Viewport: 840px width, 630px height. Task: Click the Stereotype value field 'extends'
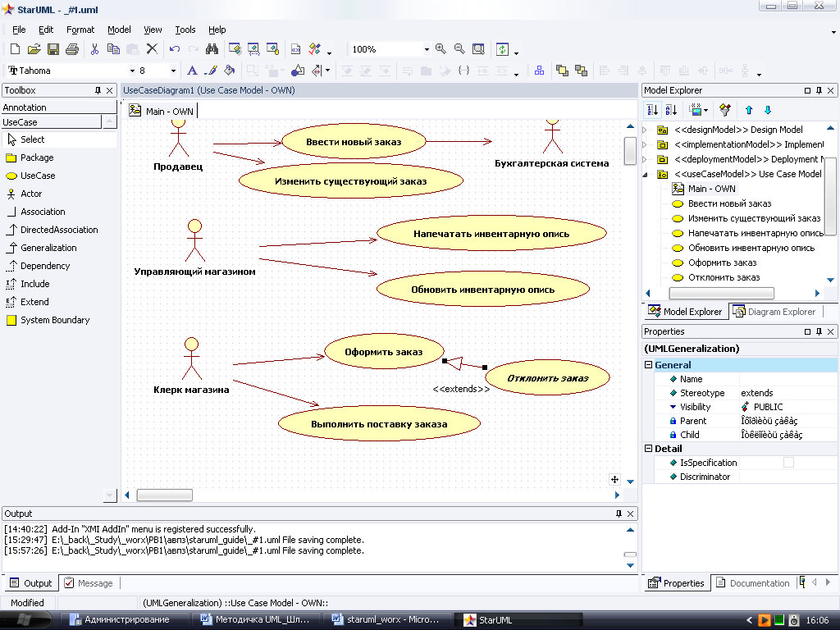(788, 393)
